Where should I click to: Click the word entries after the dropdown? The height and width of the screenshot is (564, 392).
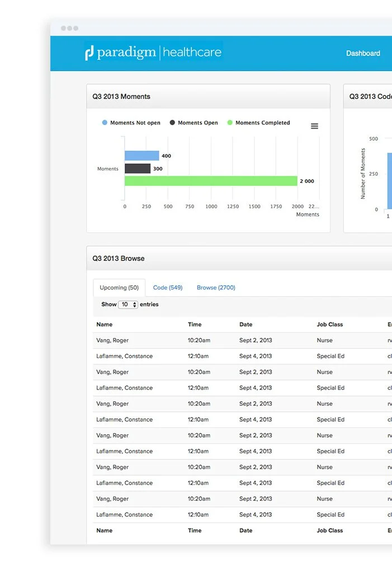(149, 304)
